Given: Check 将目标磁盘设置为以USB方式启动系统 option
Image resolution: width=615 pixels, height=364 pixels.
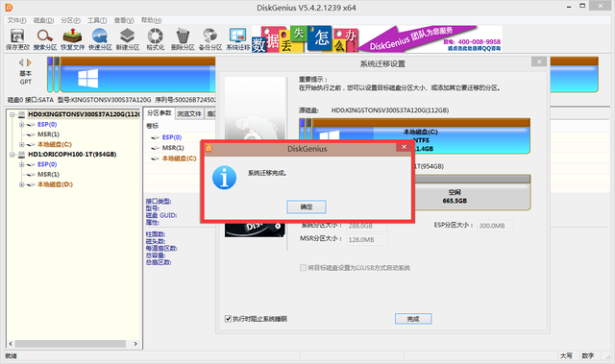Looking at the screenshot, I should (x=303, y=268).
